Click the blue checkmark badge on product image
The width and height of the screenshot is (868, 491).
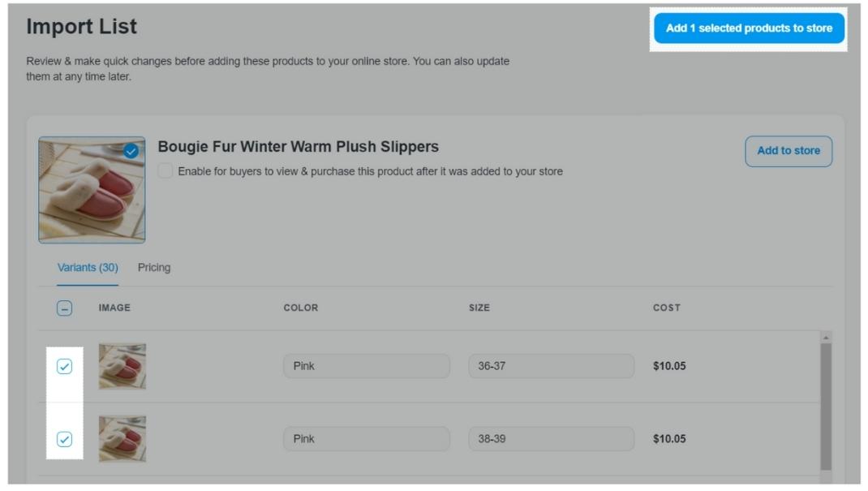click(x=131, y=151)
